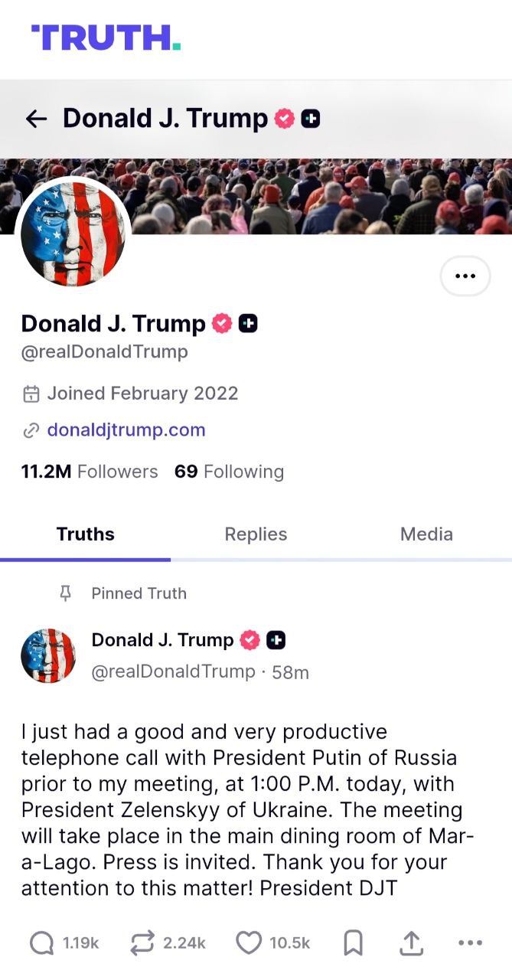512x980 pixels.
Task: Click the post author's small avatar
Action: point(48,656)
